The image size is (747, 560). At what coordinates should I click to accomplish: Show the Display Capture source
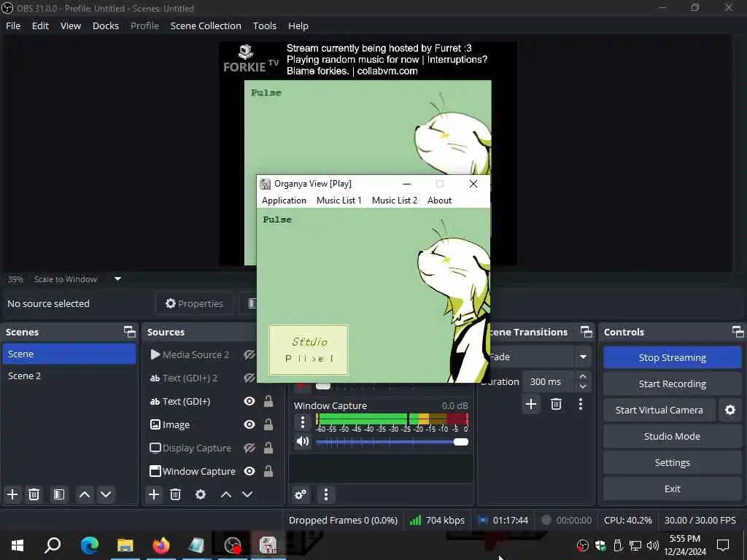(x=249, y=448)
